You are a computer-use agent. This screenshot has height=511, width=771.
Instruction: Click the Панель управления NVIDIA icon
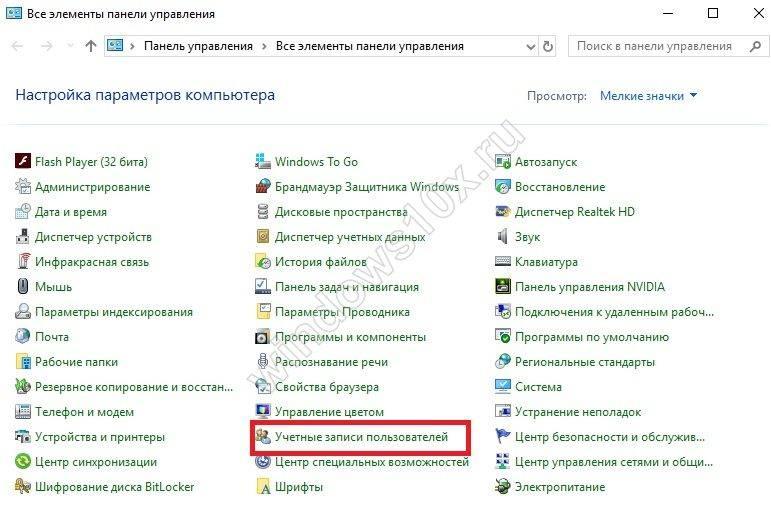[503, 287]
